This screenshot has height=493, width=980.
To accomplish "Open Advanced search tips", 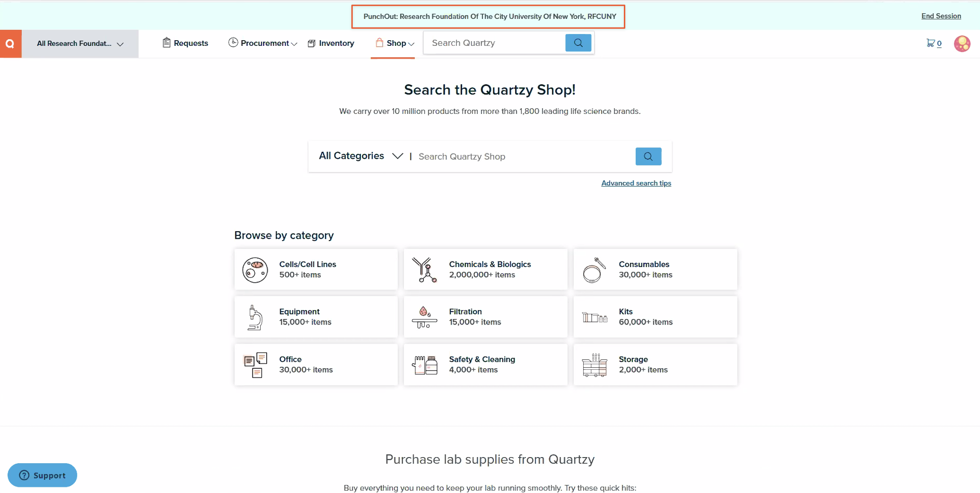I will [636, 183].
